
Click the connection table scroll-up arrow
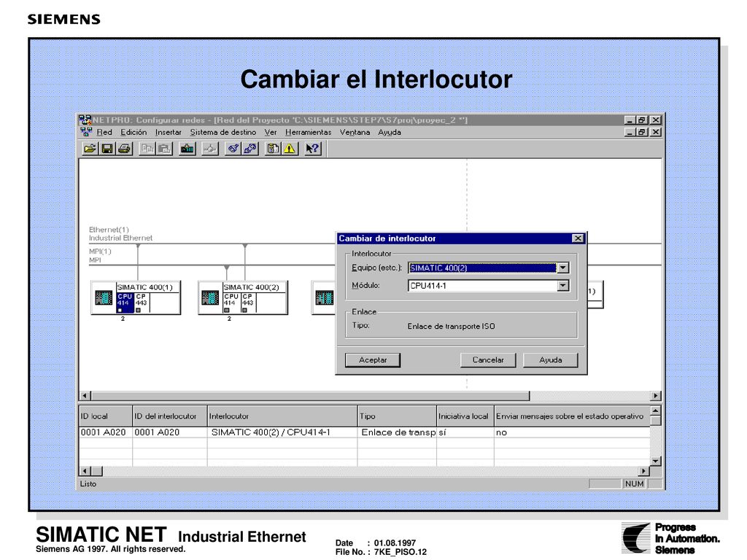click(656, 411)
